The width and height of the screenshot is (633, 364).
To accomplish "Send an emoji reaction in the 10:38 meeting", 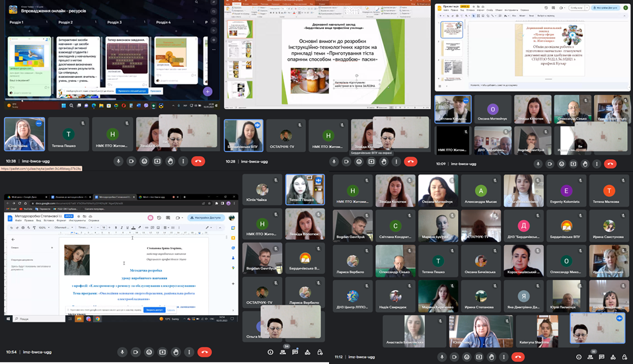I will (144, 161).
